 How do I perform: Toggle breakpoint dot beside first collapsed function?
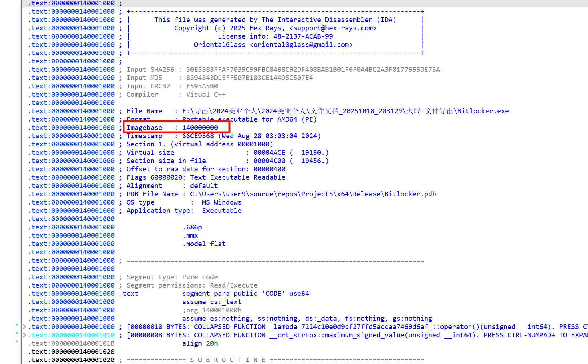coord(17,325)
